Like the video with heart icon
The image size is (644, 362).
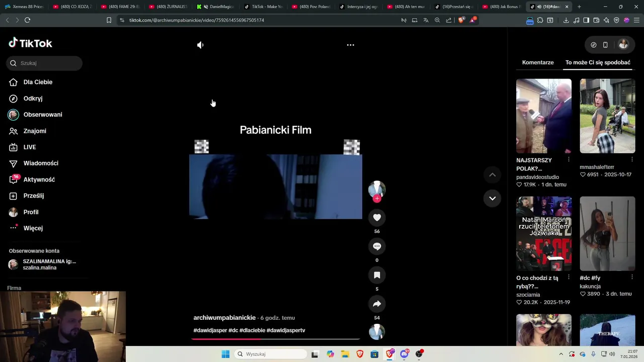pos(377,218)
